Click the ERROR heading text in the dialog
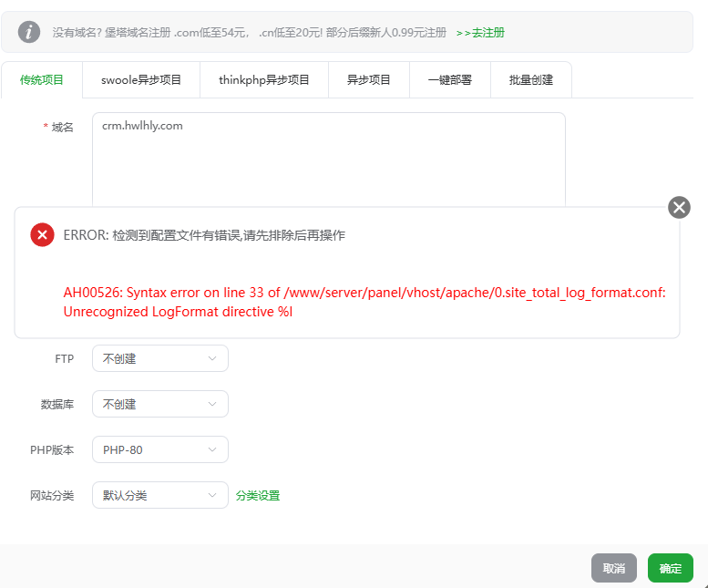This screenshot has width=708, height=588. coord(204,235)
